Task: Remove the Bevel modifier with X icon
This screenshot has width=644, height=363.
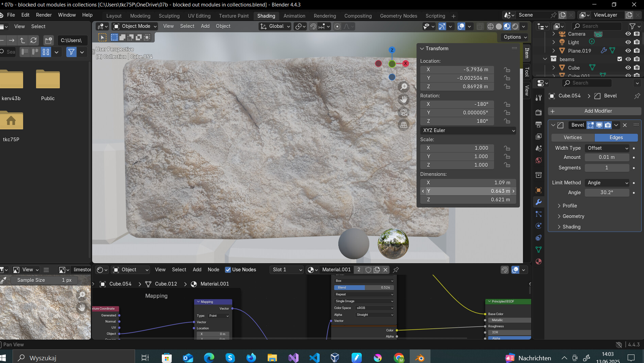Action: [x=625, y=125]
